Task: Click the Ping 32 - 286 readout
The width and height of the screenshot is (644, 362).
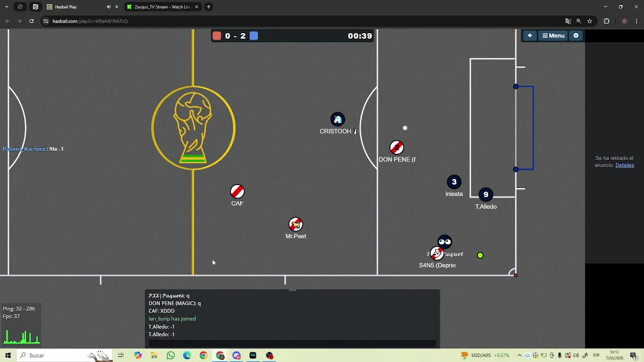Action: (19, 309)
